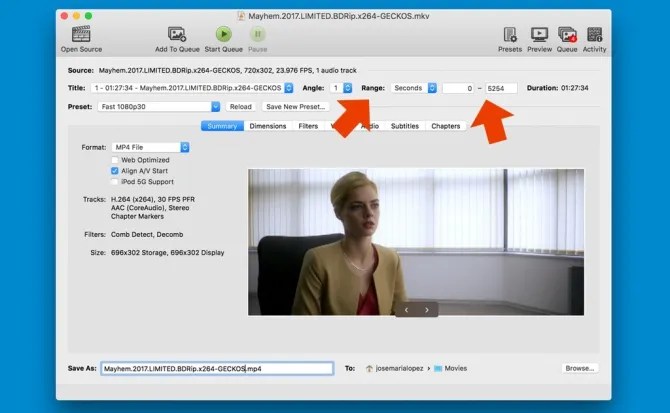Click the AAC (CoreAudio), Stereo text
The height and width of the screenshot is (413, 670).
[150, 208]
